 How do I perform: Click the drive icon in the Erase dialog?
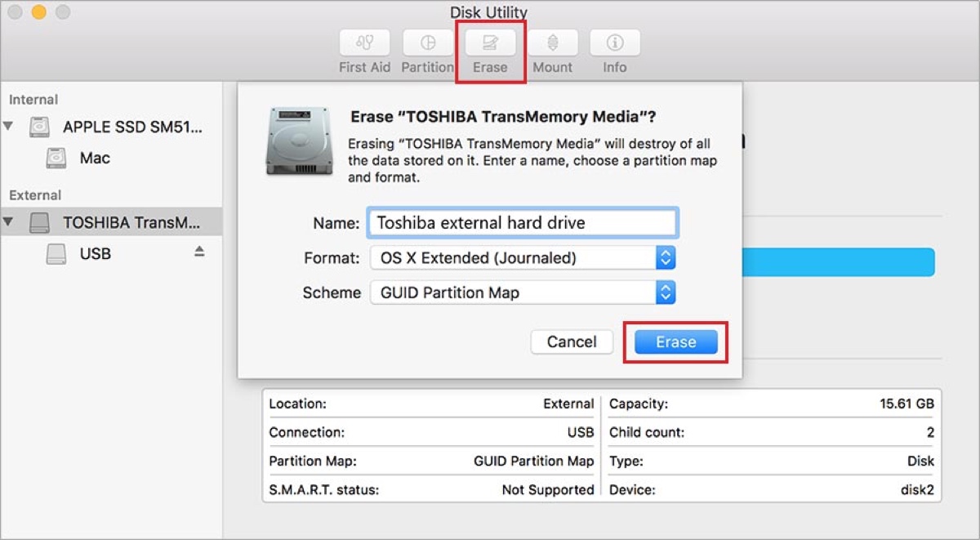click(x=298, y=139)
